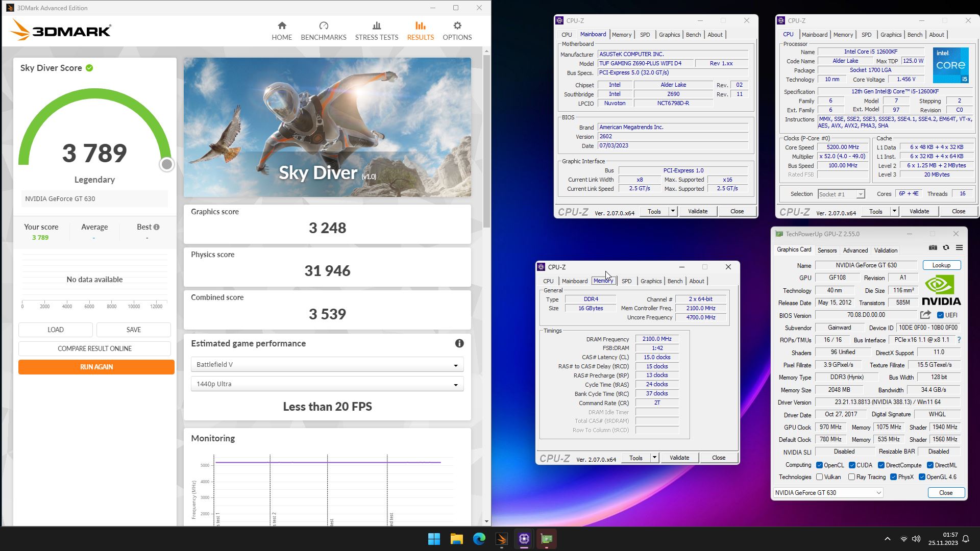Image resolution: width=980 pixels, height=551 pixels.
Task: Click COMPARE RESULT ONLINE
Action: point(94,348)
